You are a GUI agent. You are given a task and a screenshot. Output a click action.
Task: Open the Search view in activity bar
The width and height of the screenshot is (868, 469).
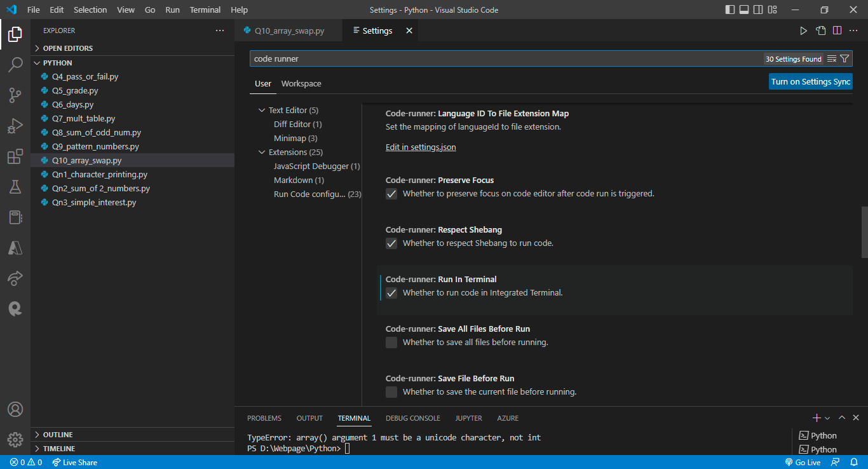[x=15, y=65]
